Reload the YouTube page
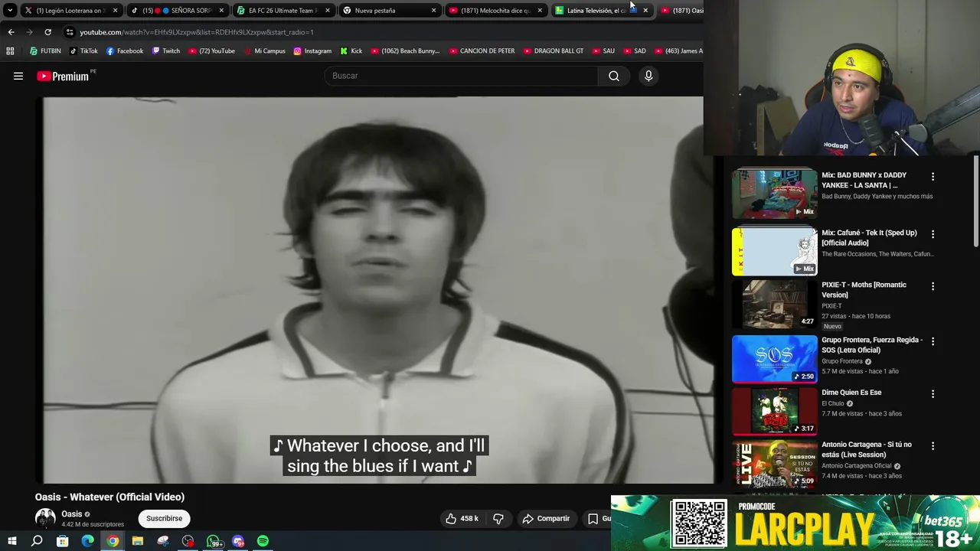 coord(47,32)
